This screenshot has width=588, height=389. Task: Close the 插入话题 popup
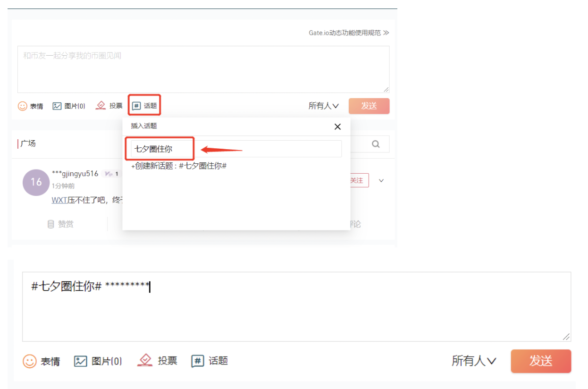point(337,127)
